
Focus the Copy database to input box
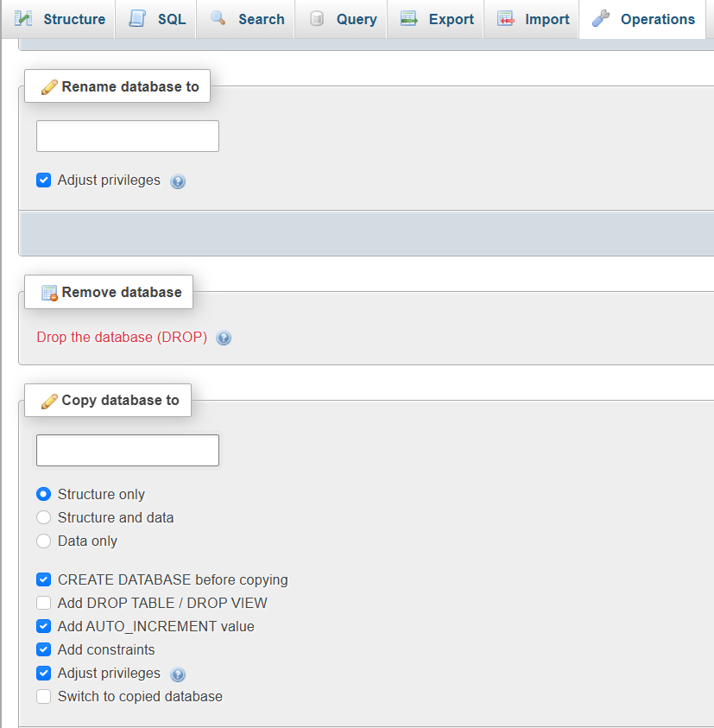[x=128, y=450]
